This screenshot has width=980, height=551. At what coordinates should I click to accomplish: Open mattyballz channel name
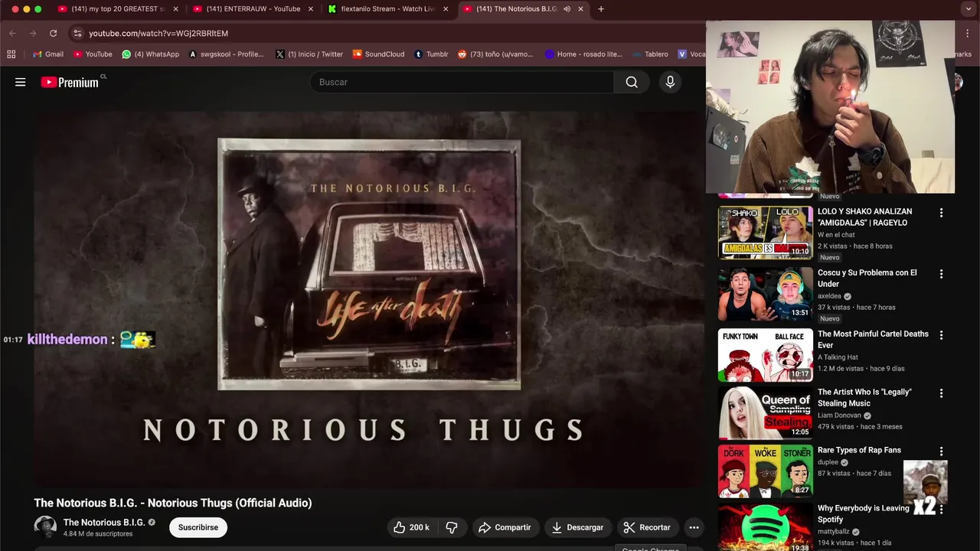pyautogui.click(x=834, y=532)
